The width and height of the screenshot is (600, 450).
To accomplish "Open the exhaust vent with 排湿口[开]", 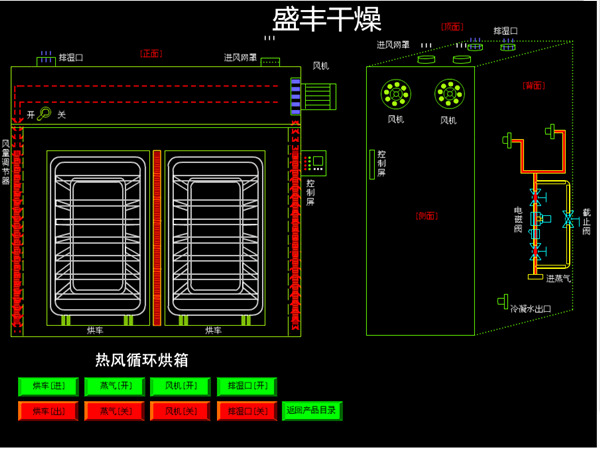I will pos(246,386).
